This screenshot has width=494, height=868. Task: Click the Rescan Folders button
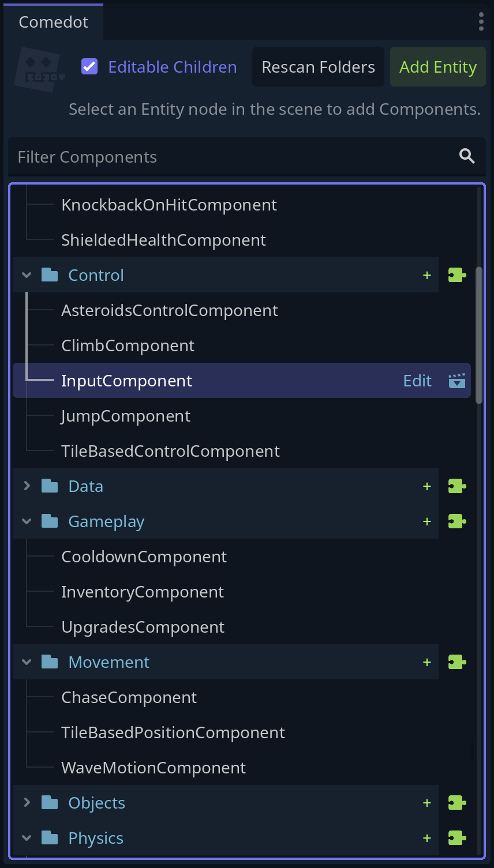tap(318, 67)
